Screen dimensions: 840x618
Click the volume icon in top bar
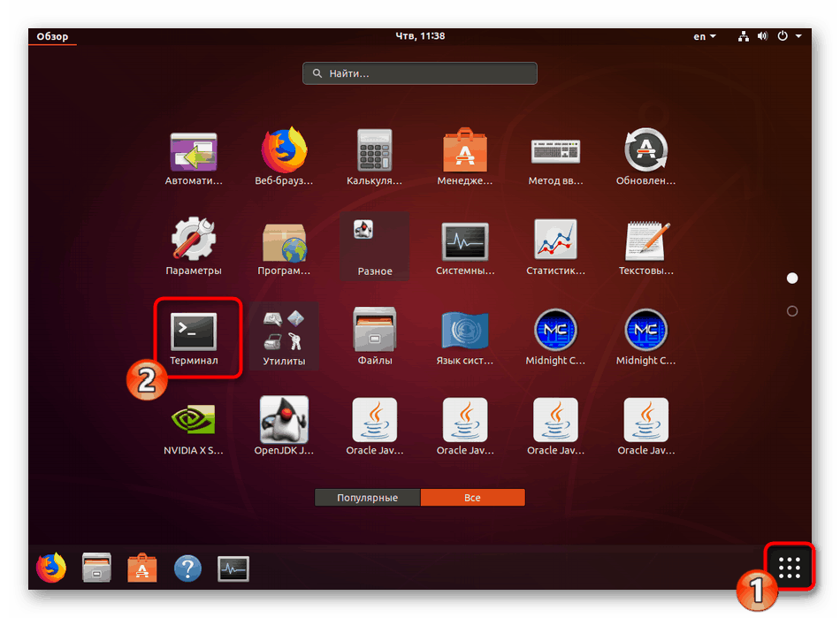pos(762,36)
